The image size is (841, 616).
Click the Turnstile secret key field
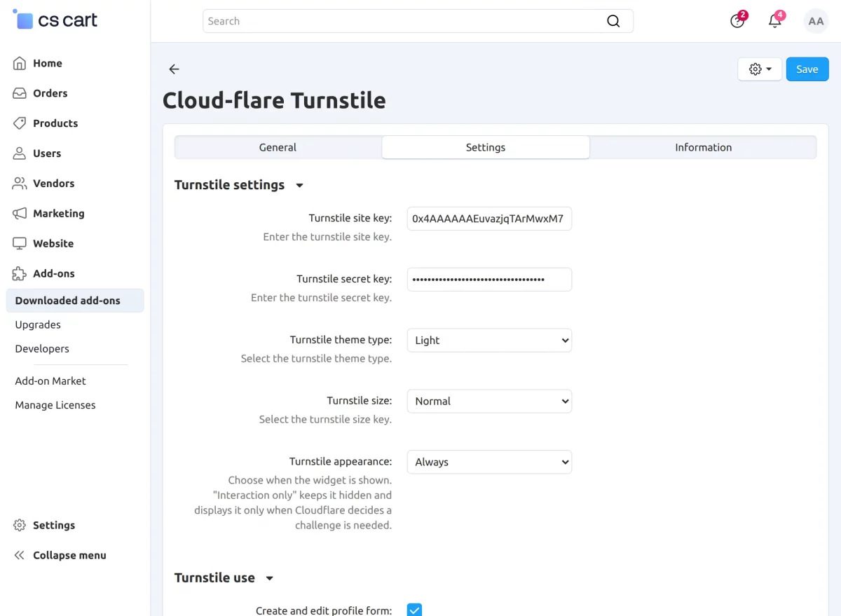pos(489,280)
